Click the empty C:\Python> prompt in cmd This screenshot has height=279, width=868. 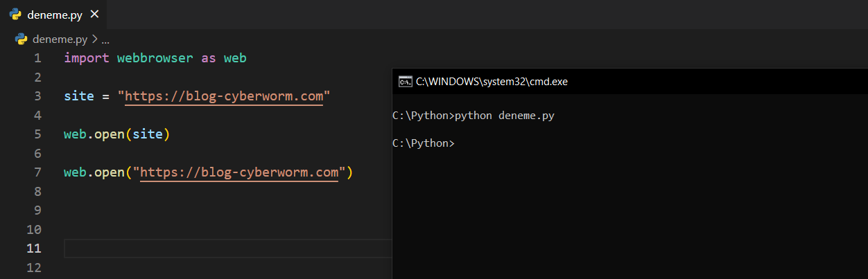click(424, 143)
